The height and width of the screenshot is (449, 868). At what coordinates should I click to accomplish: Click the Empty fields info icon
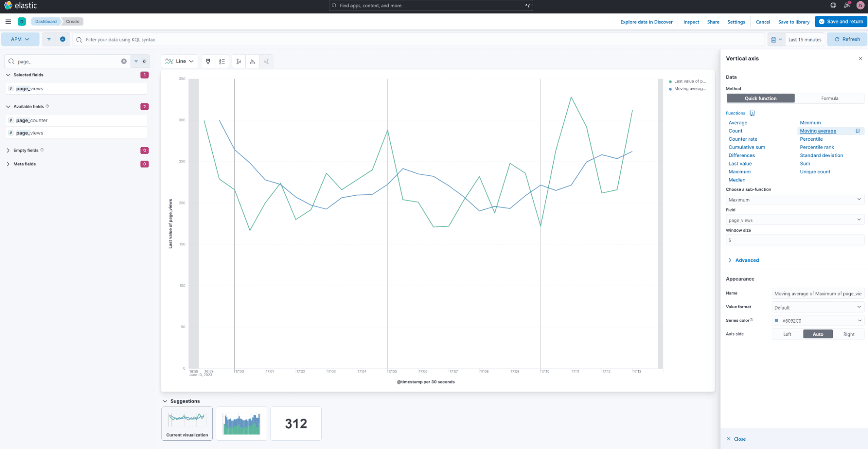(x=42, y=150)
